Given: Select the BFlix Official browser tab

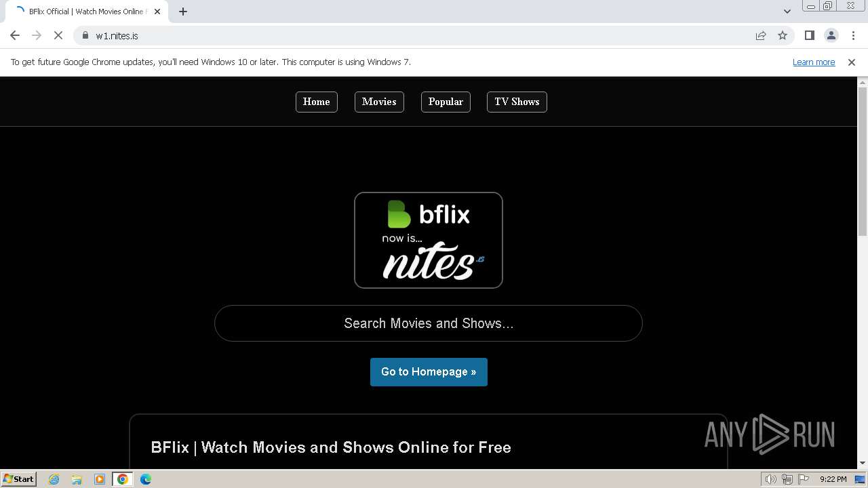Looking at the screenshot, I should (x=87, y=12).
